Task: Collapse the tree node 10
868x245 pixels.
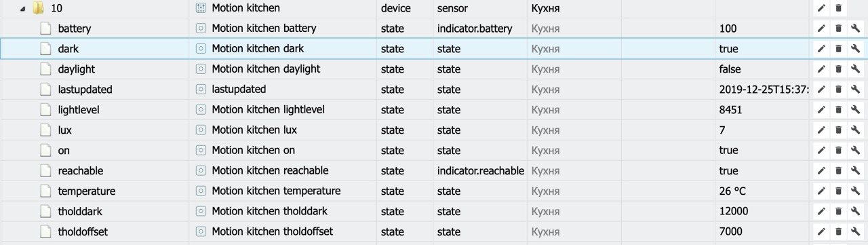Action: (x=22, y=8)
